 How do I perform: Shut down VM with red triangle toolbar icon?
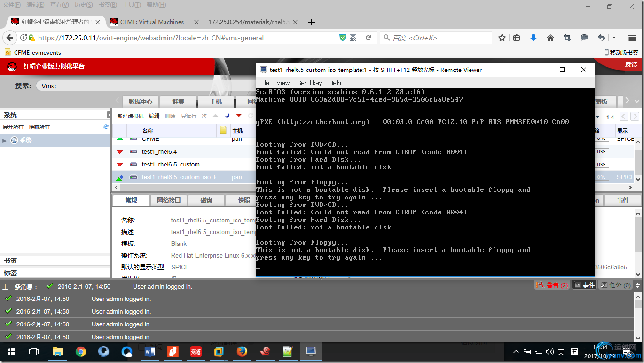point(239,116)
